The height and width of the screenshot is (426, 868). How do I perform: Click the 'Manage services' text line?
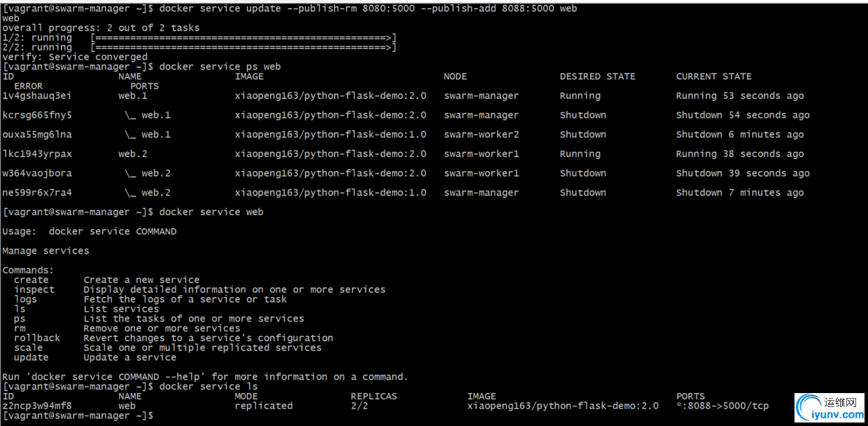point(45,251)
